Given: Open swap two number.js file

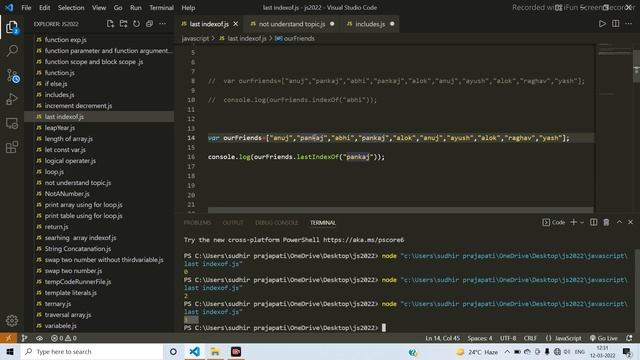Looking at the screenshot, I should pyautogui.click(x=73, y=271).
